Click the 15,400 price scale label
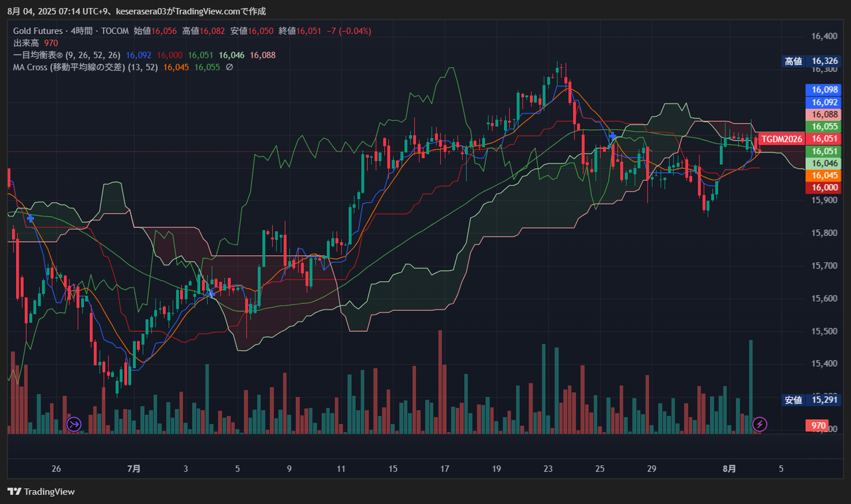Viewport: 851px width, 504px height. click(x=824, y=364)
